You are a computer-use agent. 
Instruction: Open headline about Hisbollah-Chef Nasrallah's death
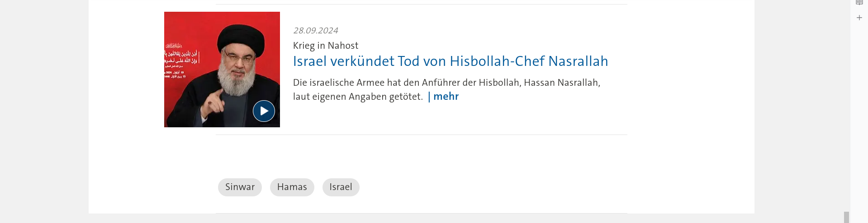tap(451, 61)
